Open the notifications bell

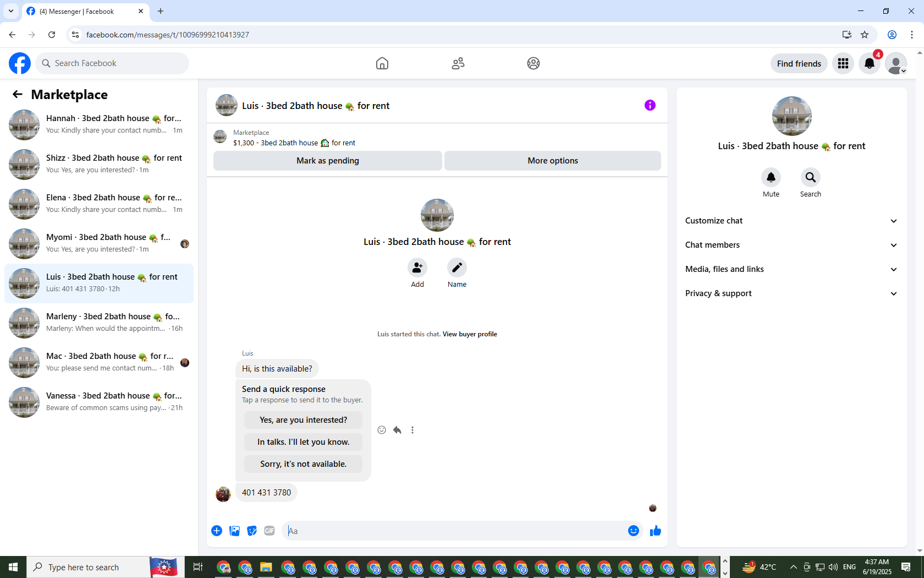[870, 63]
